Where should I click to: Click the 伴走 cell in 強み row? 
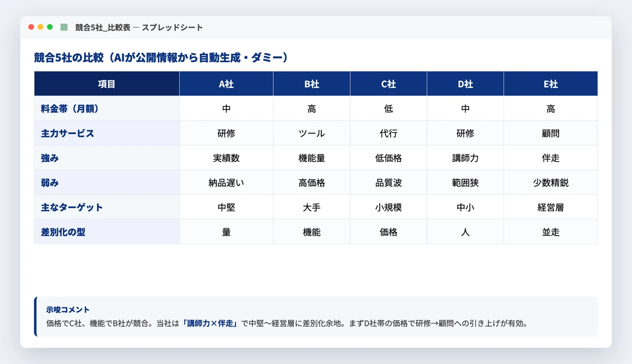point(551,158)
